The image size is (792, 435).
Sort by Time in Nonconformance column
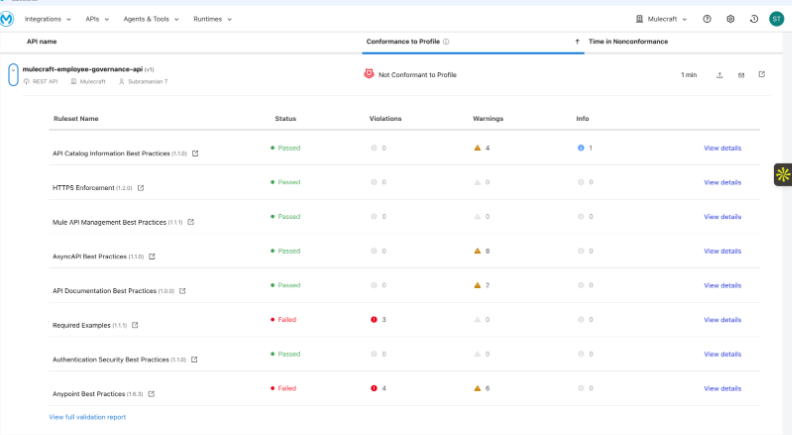pos(628,42)
